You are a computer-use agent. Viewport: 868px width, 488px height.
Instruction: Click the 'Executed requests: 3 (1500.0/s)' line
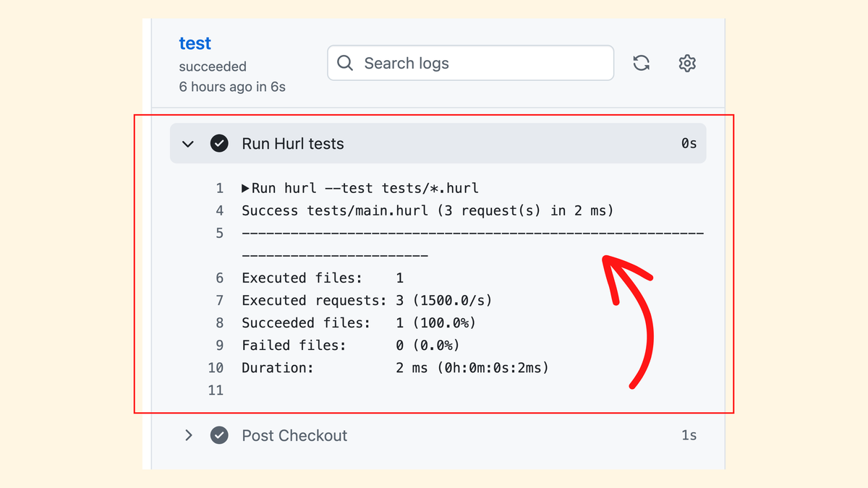[367, 301]
